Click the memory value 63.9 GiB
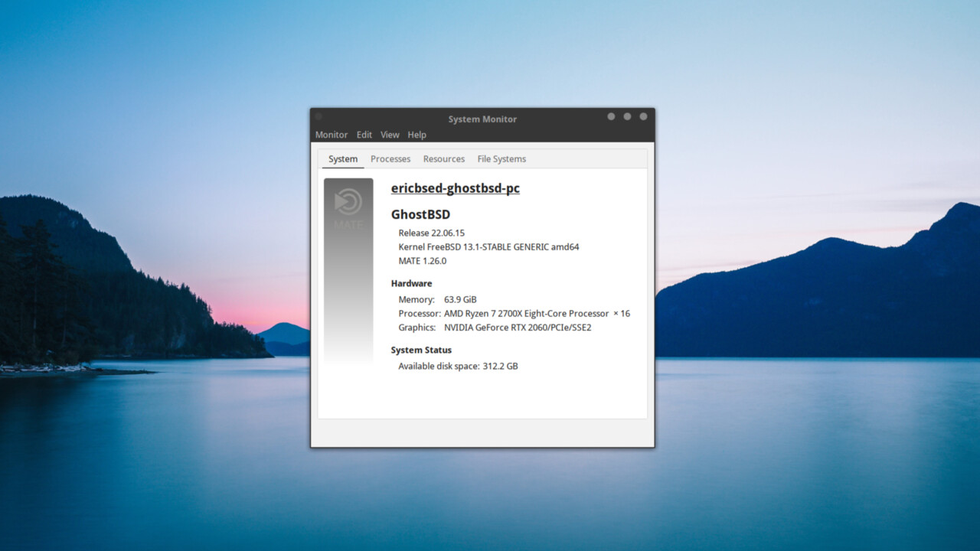The height and width of the screenshot is (551, 980). tap(460, 299)
